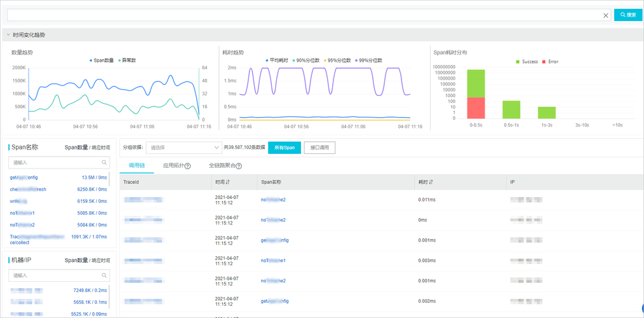Collapse the 时间变化趋势 section

click(x=8, y=35)
